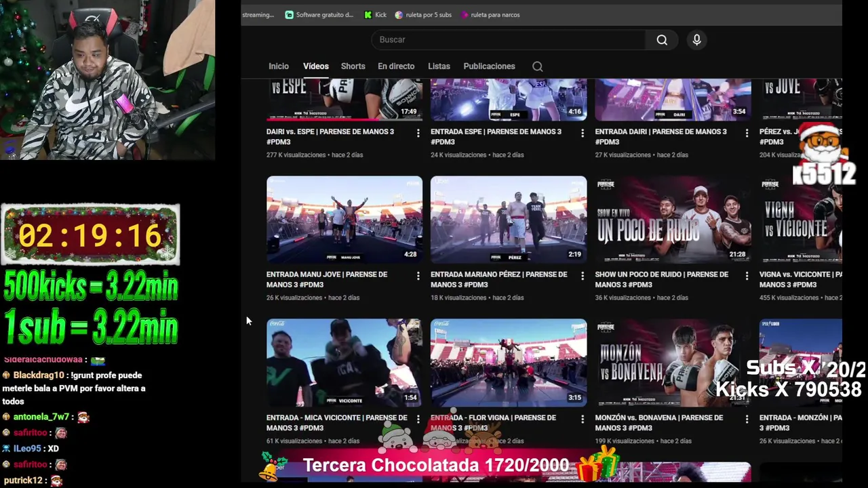Screen dimensions: 868x488
Task: Open options menu for UN POCO DE RUIDO video
Action: coord(747,276)
